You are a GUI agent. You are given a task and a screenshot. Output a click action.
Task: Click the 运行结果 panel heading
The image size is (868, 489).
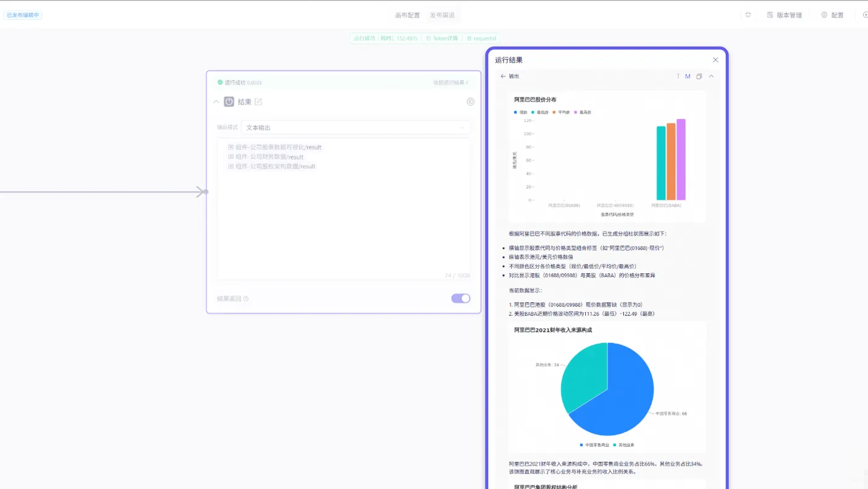(508, 60)
